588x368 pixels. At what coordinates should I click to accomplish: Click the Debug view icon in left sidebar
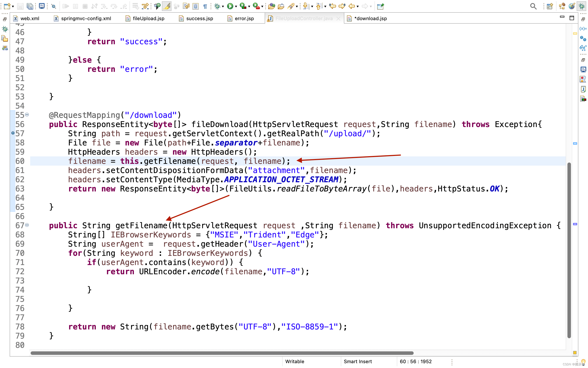click(5, 29)
